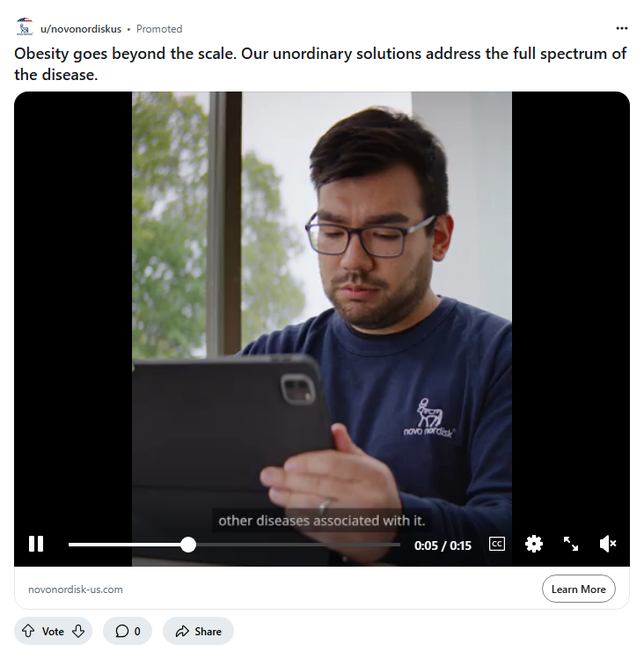This screenshot has height=659, width=644.
Task: Click the video progress slider knob
Action: coord(188,545)
